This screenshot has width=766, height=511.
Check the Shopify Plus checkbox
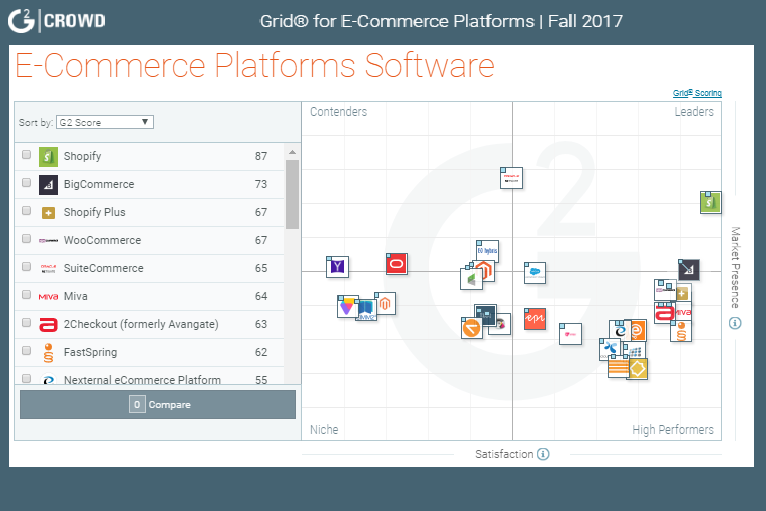[x=26, y=211]
